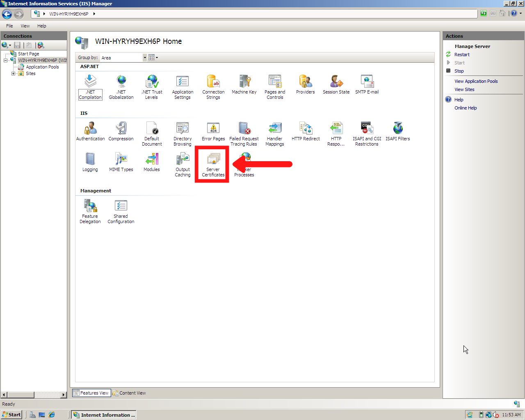Restart the server from Actions pane
Image resolution: width=525 pixels, height=420 pixels.
(462, 54)
